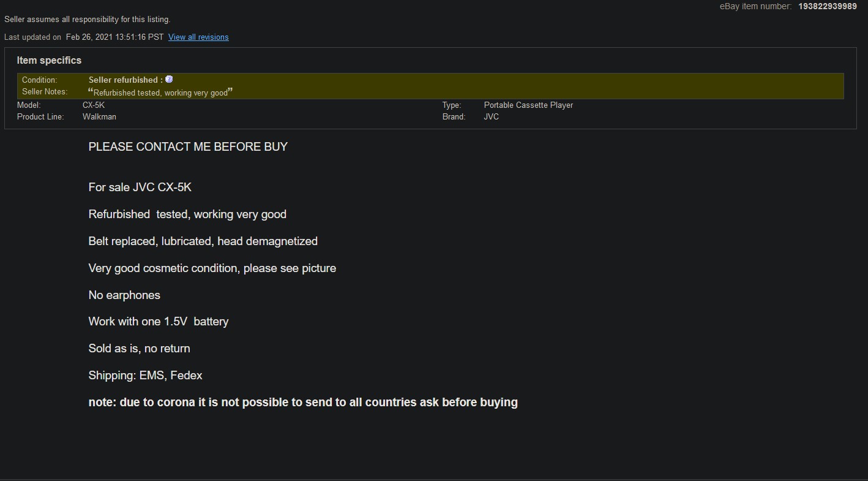Click the No earphones line
This screenshot has width=868, height=481.
124,295
